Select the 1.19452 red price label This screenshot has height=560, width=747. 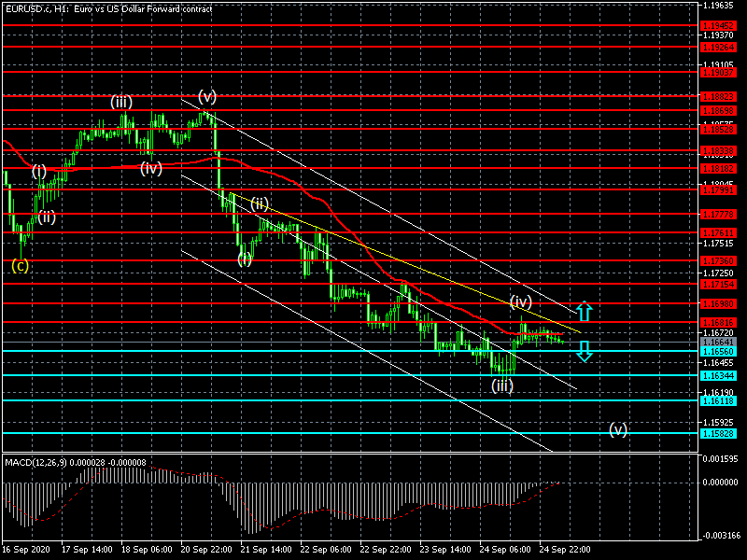pyautogui.click(x=719, y=25)
